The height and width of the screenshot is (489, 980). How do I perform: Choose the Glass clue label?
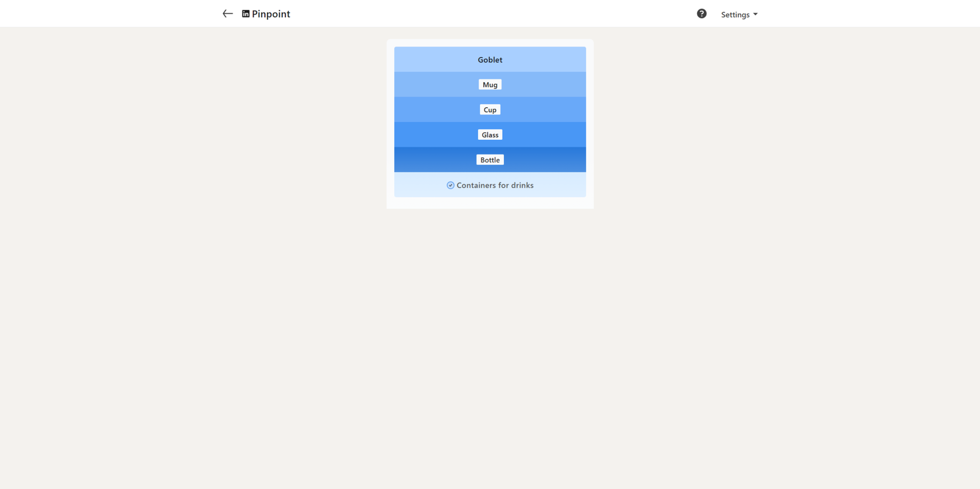(x=490, y=135)
